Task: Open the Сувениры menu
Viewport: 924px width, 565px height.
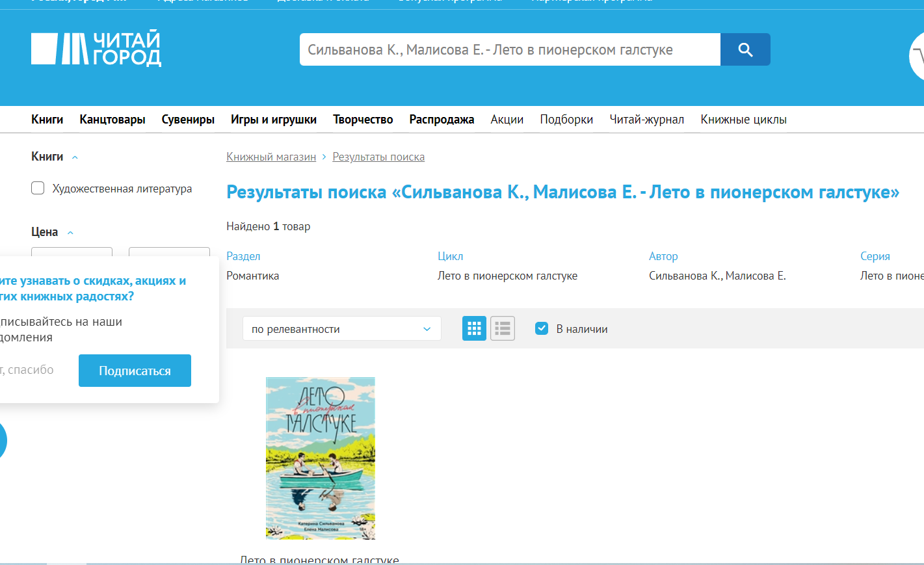Action: (188, 120)
